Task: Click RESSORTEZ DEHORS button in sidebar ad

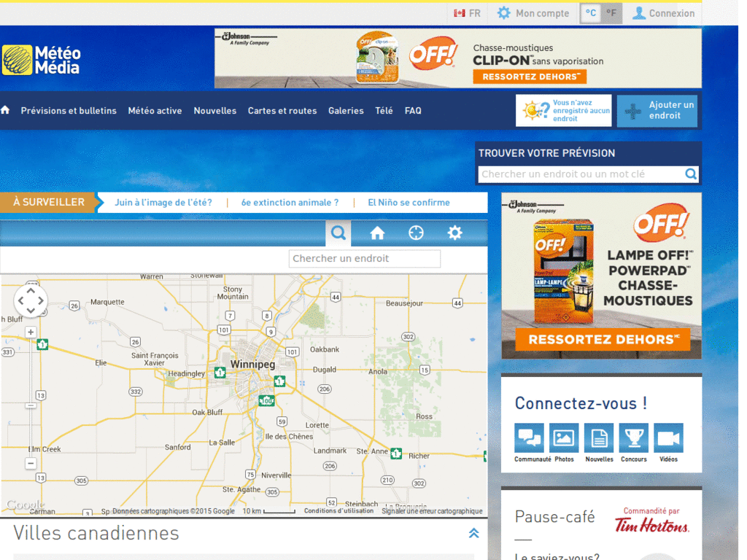Action: 603,340
